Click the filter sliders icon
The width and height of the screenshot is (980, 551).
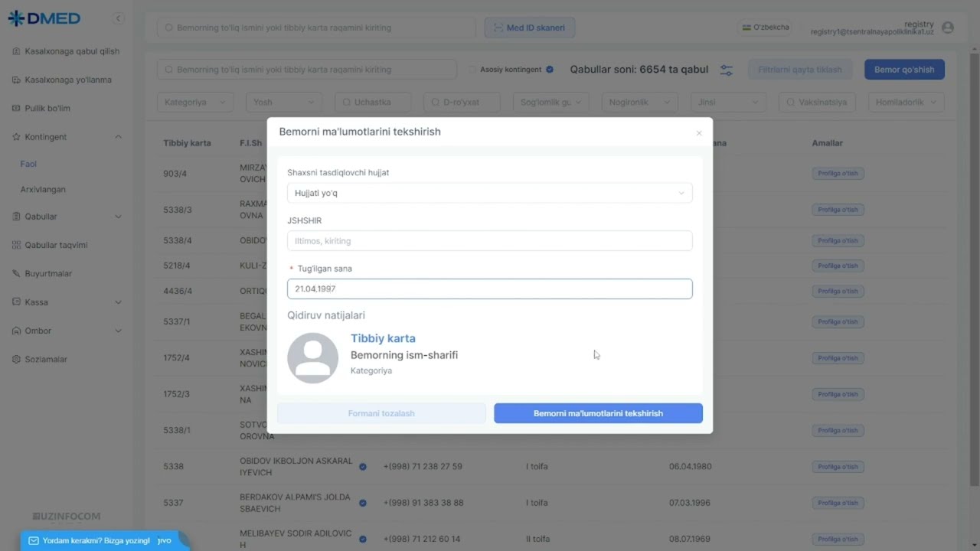(x=727, y=70)
